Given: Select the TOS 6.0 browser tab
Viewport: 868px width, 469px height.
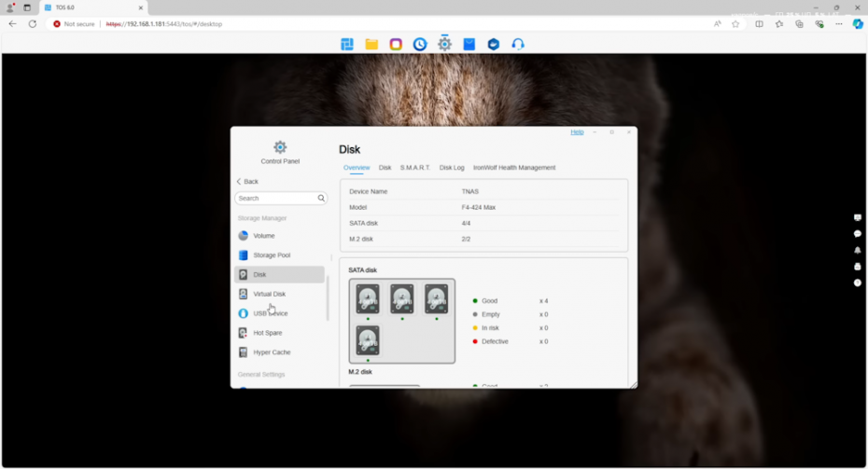Looking at the screenshot, I should [x=93, y=7].
